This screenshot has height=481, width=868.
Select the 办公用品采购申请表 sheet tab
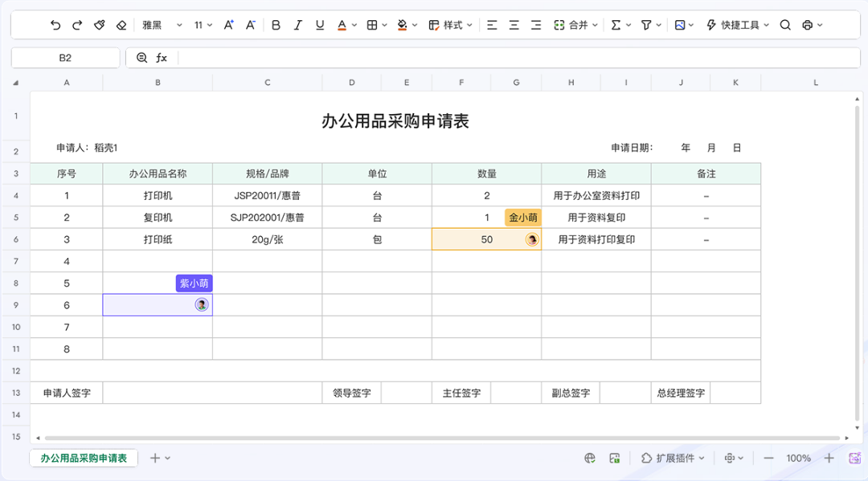(x=84, y=458)
